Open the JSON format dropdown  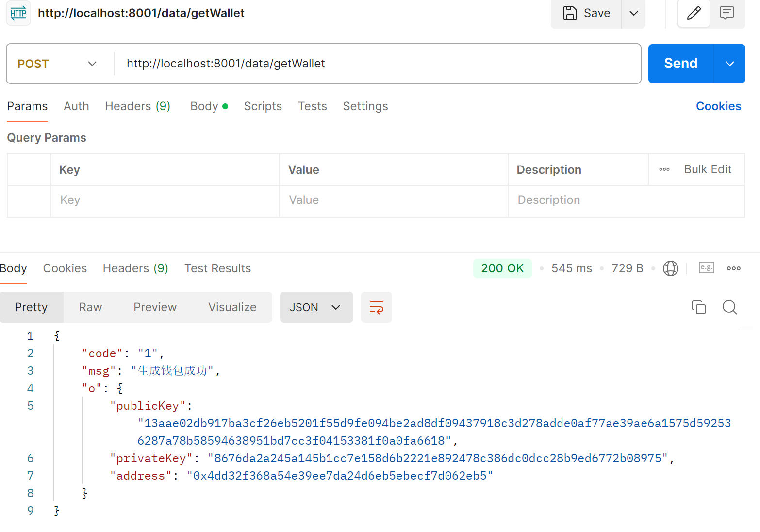(316, 307)
